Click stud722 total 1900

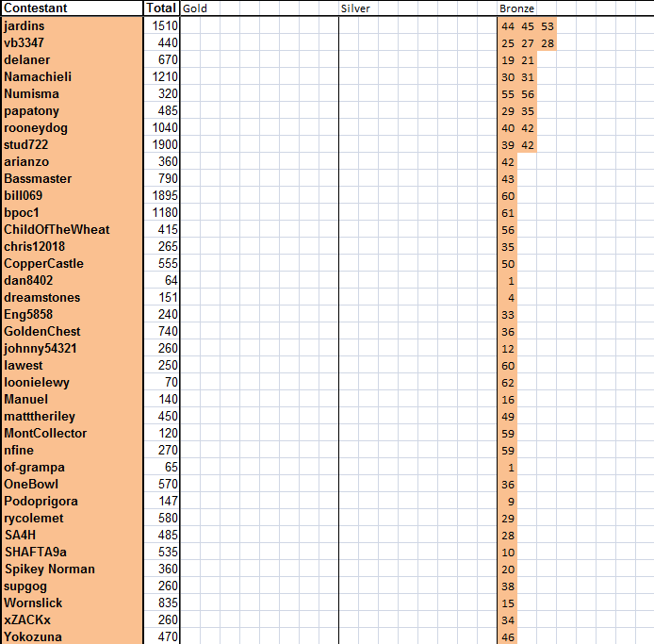tap(161, 145)
